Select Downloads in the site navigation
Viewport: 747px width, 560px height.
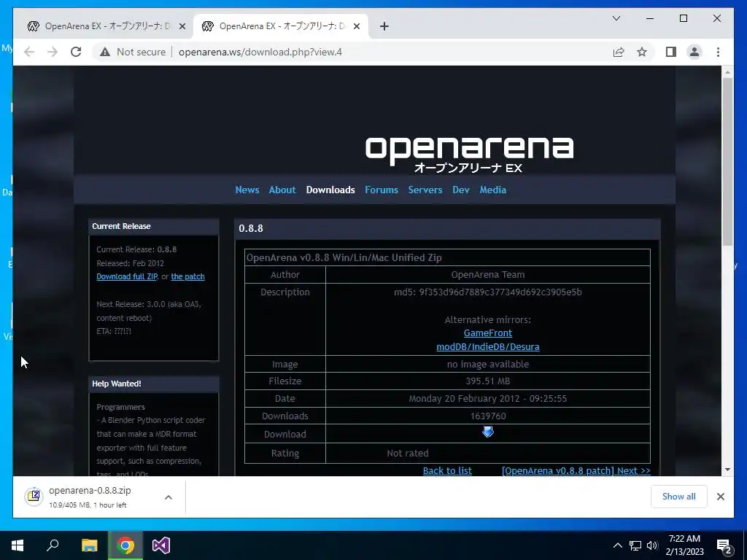coord(330,190)
